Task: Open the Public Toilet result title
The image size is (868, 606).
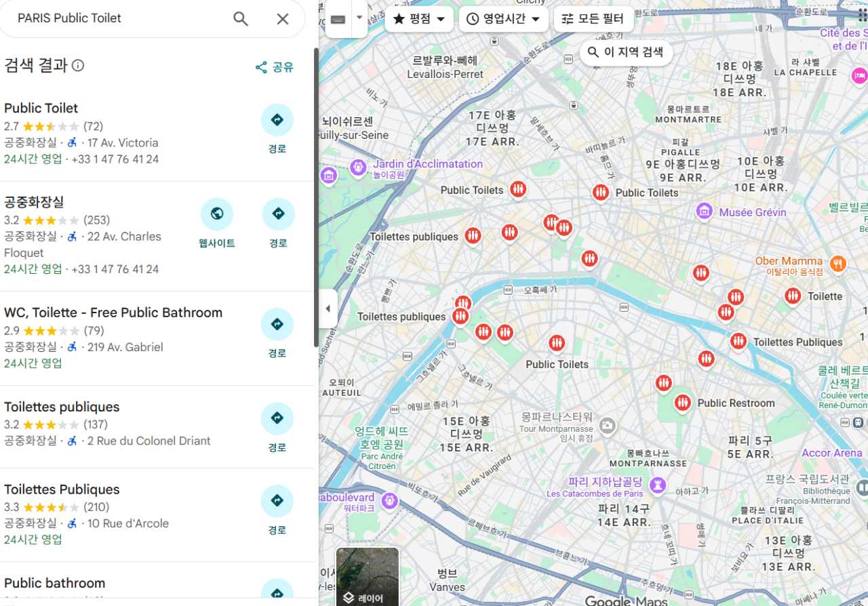Action: point(41,108)
